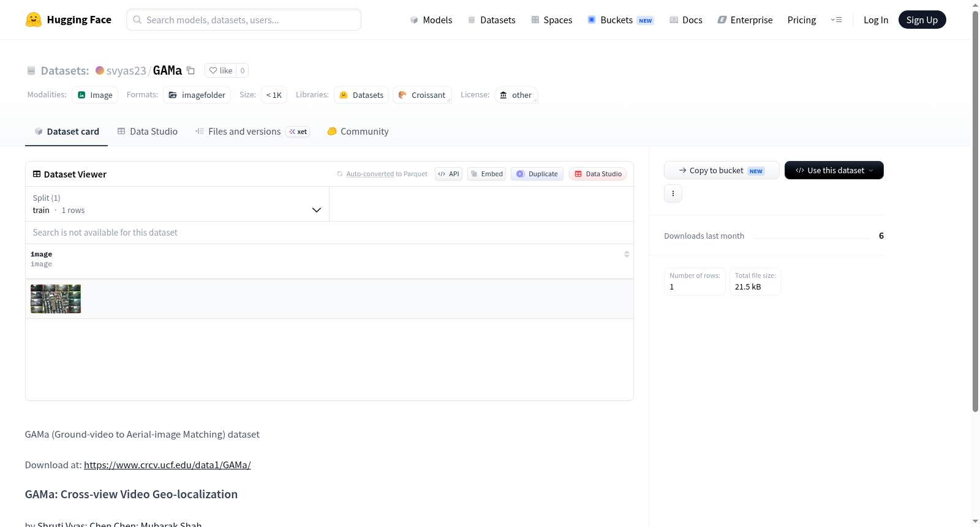Click the other license tag
Image resolution: width=980 pixels, height=527 pixels.
(516, 95)
